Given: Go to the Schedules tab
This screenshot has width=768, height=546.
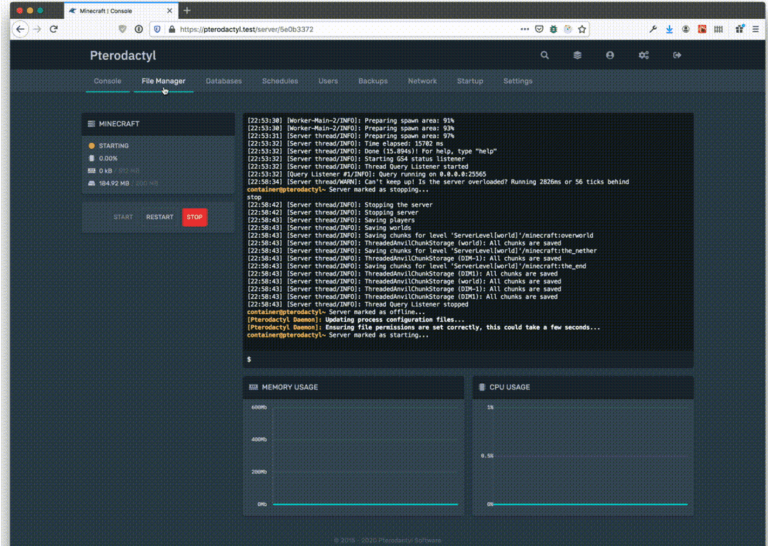Looking at the screenshot, I should [x=280, y=81].
